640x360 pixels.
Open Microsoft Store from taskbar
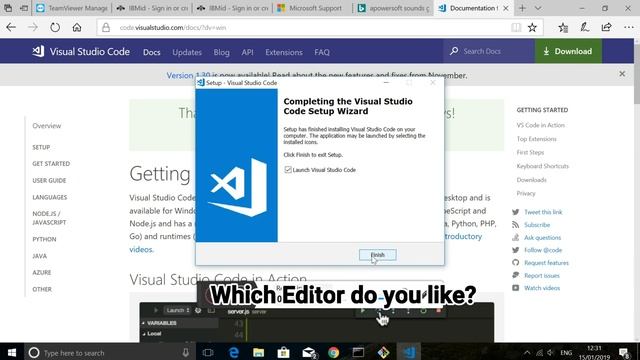coord(283,352)
